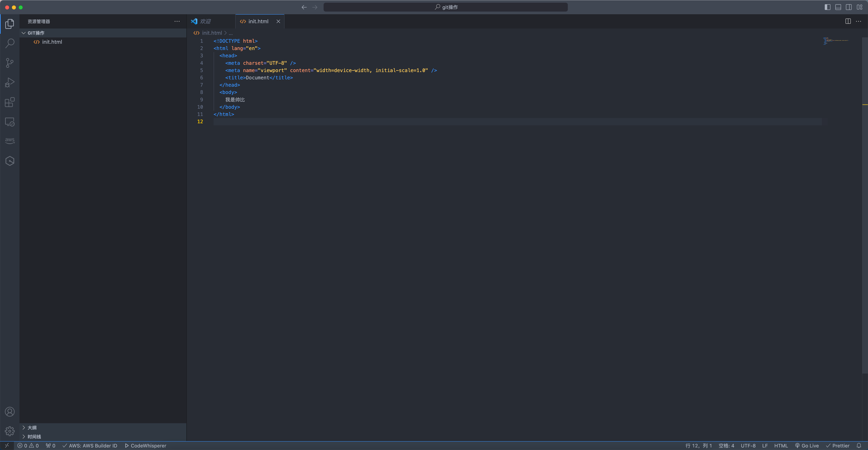Click the Document title text on line 6

pyautogui.click(x=258, y=77)
